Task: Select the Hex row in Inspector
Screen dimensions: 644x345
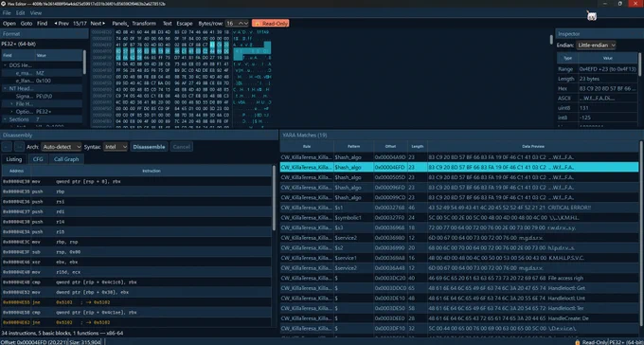Action: [x=598, y=88]
